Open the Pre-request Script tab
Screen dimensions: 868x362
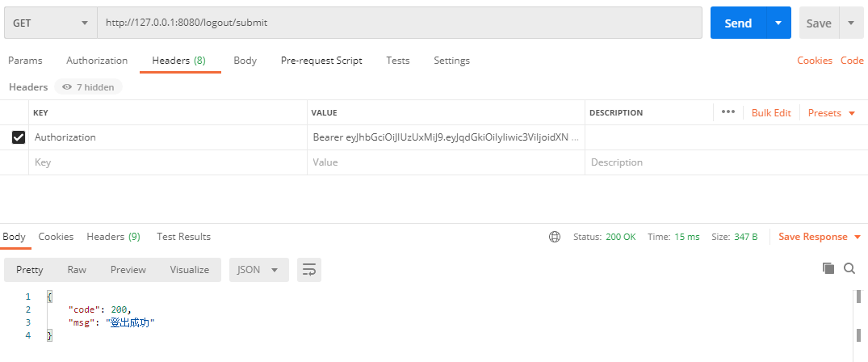[321, 61]
